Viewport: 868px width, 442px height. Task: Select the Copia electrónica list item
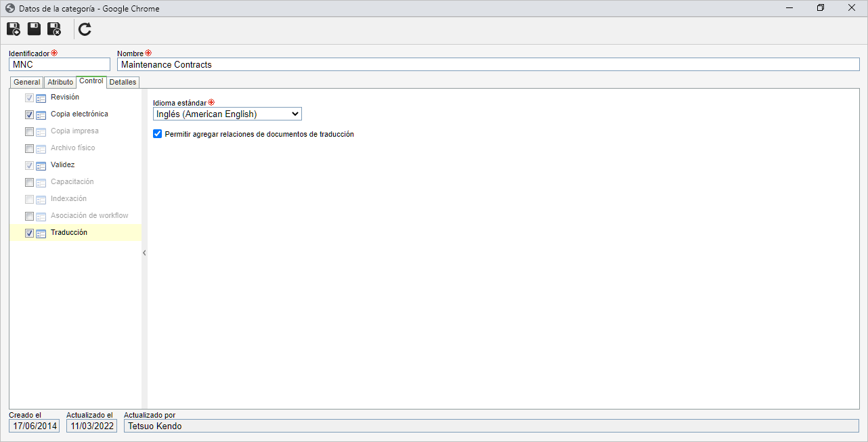tap(75, 114)
